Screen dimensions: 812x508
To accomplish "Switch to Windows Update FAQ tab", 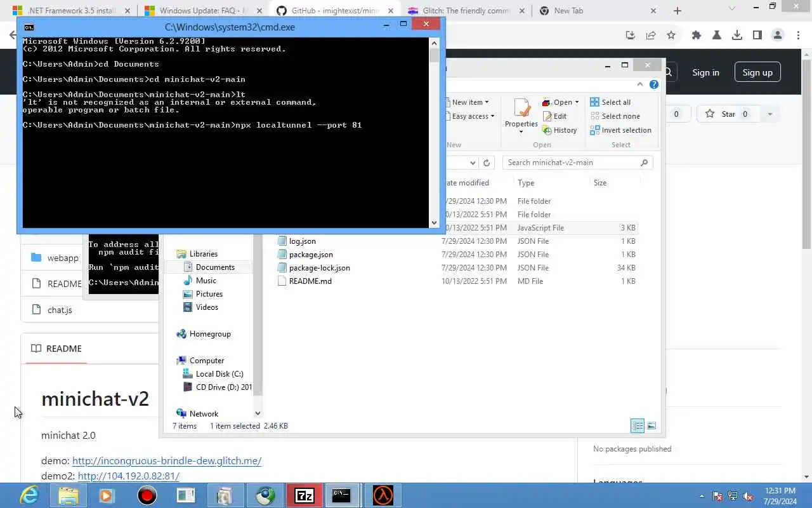I will tap(202, 11).
